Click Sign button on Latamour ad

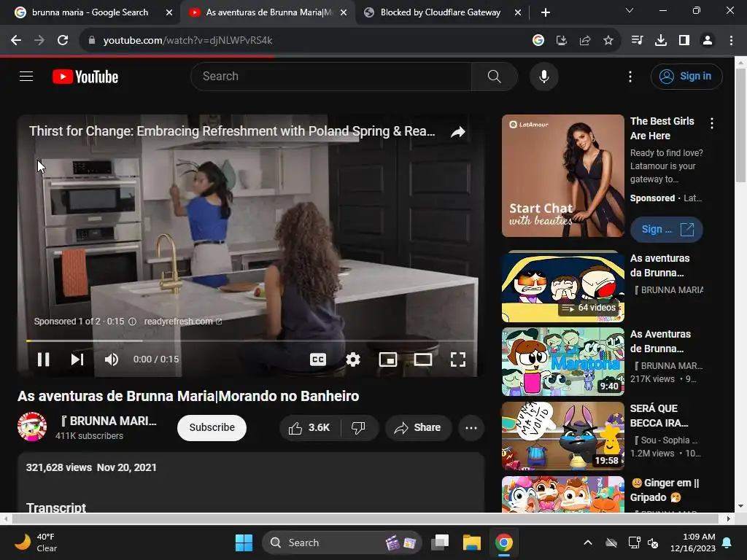tap(667, 229)
